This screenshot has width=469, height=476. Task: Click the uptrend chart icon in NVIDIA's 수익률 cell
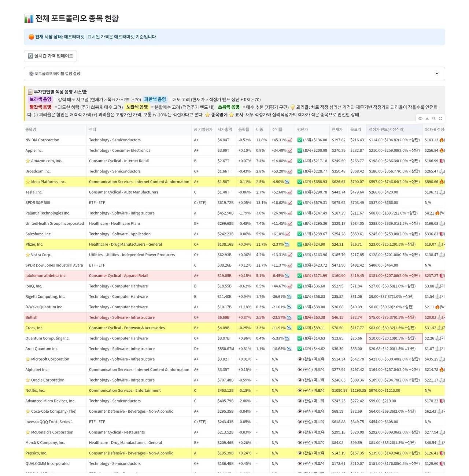point(289,140)
